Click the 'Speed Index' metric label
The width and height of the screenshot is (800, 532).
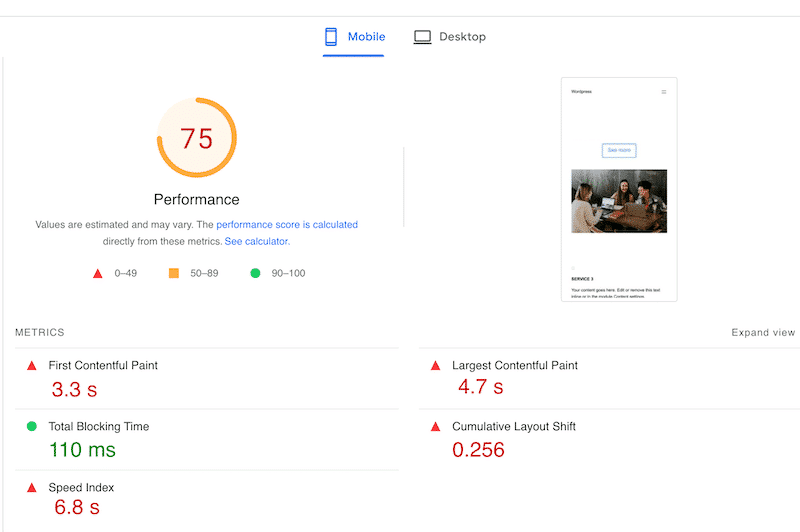click(x=81, y=488)
